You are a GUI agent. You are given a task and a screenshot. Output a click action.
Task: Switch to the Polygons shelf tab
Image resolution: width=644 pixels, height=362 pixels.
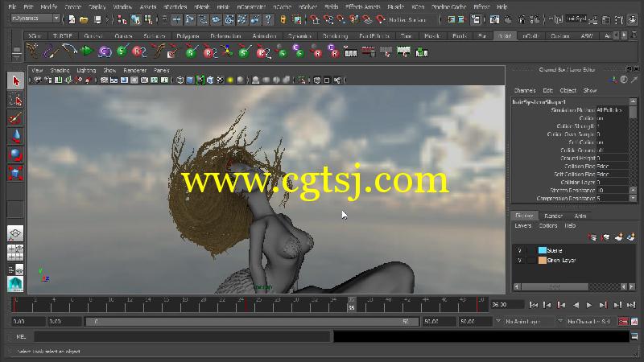(188, 36)
